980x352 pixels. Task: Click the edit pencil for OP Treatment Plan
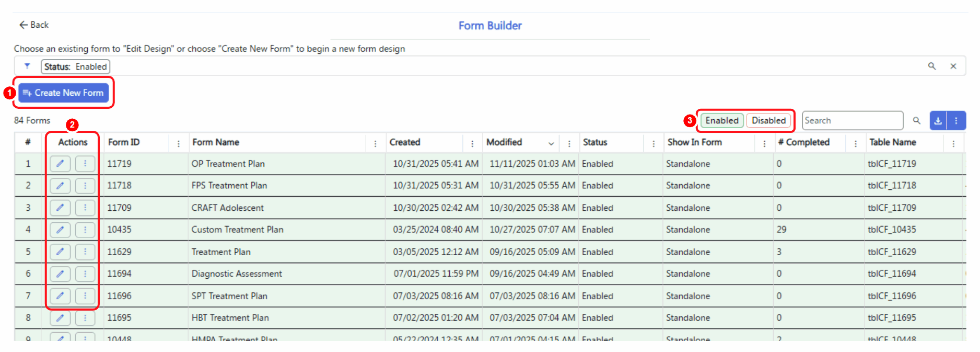pyautogui.click(x=60, y=164)
